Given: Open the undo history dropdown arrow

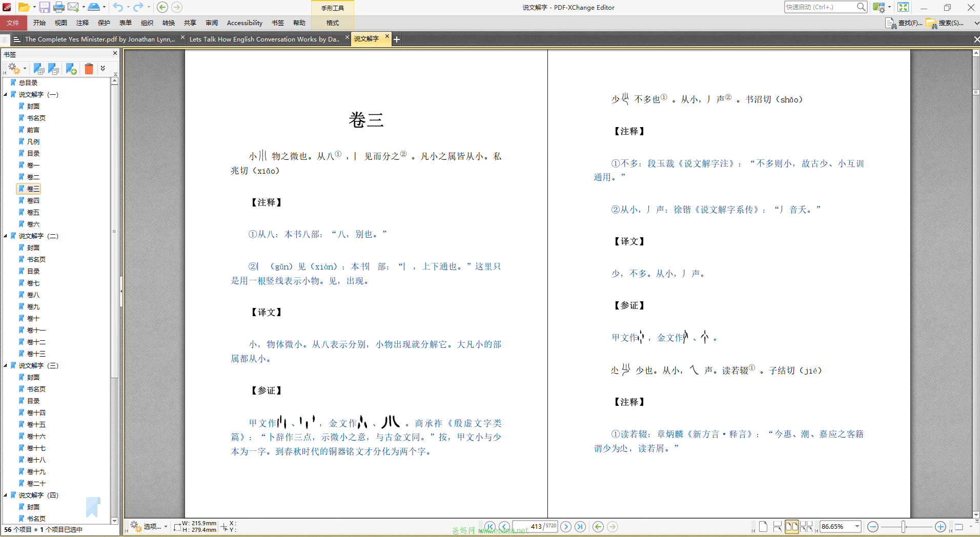Looking at the screenshot, I should [x=128, y=7].
